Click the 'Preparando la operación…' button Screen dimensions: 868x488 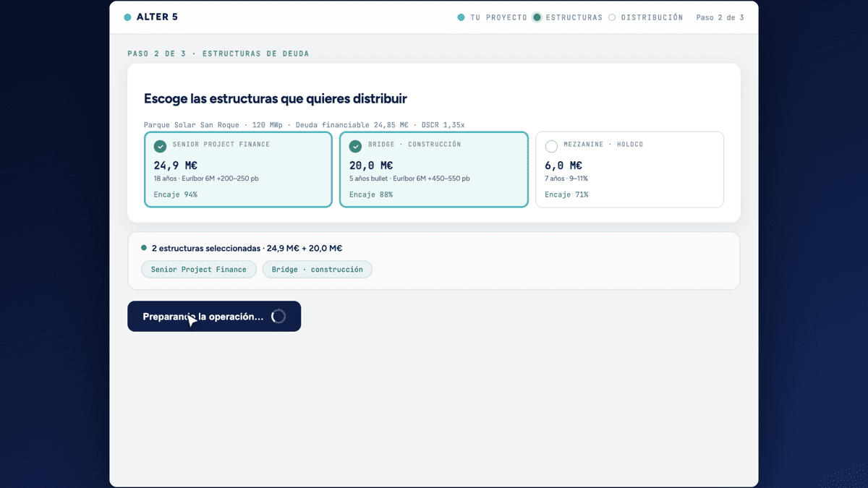click(x=214, y=317)
